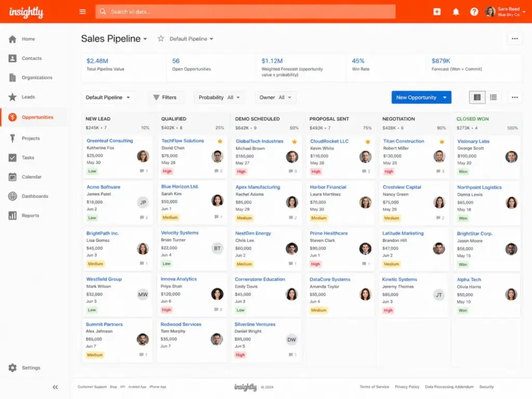
Task: Click the NEGOTIATION column header
Action: (398, 119)
